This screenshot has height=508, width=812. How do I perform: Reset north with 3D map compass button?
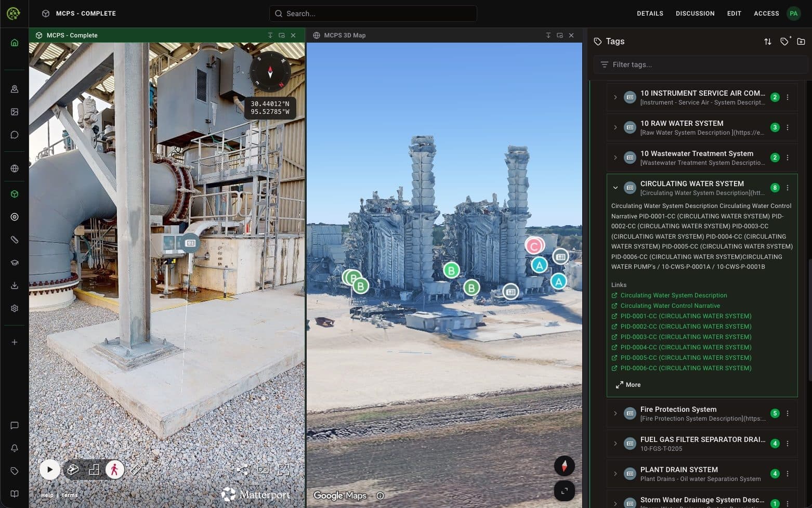(564, 466)
